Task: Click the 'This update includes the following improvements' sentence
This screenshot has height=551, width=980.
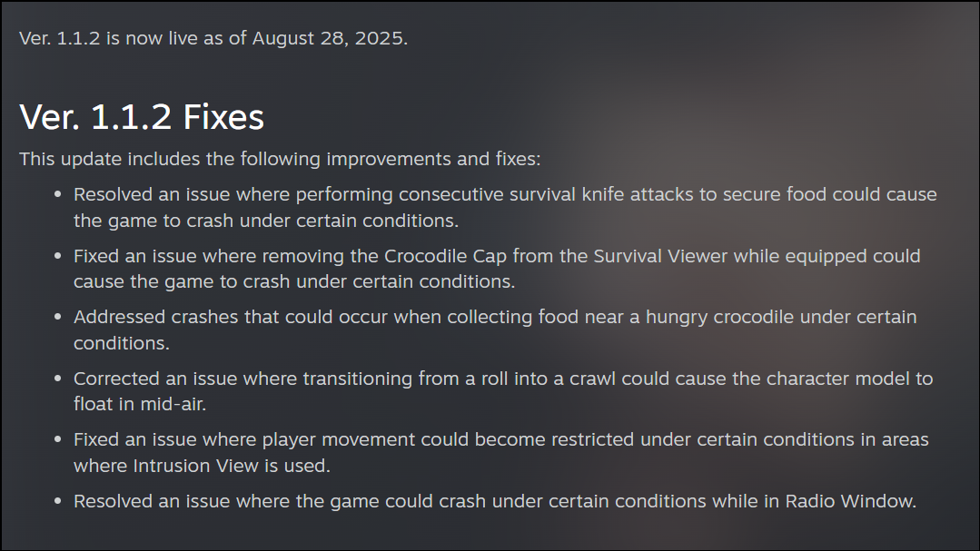Action: coord(280,159)
